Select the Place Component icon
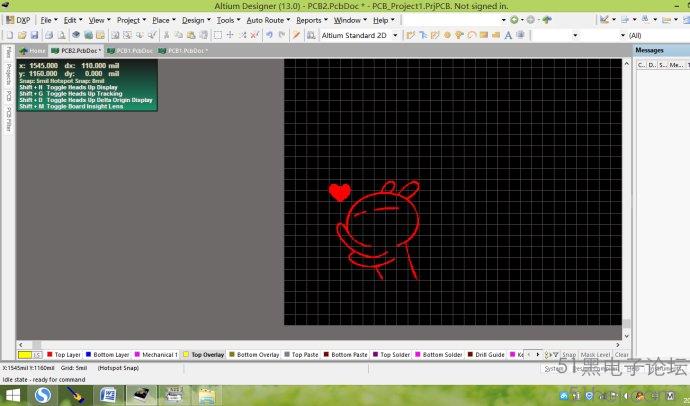This screenshot has height=406, width=690. click(521, 35)
